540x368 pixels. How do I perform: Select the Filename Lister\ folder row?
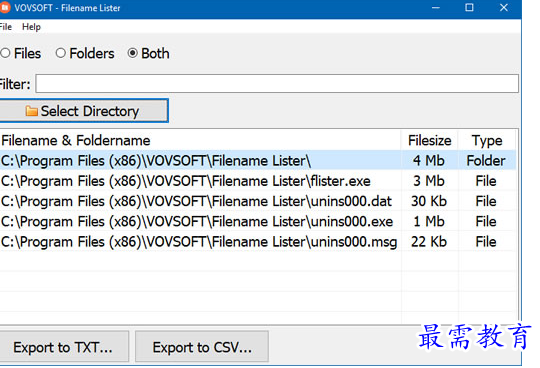coord(258,161)
